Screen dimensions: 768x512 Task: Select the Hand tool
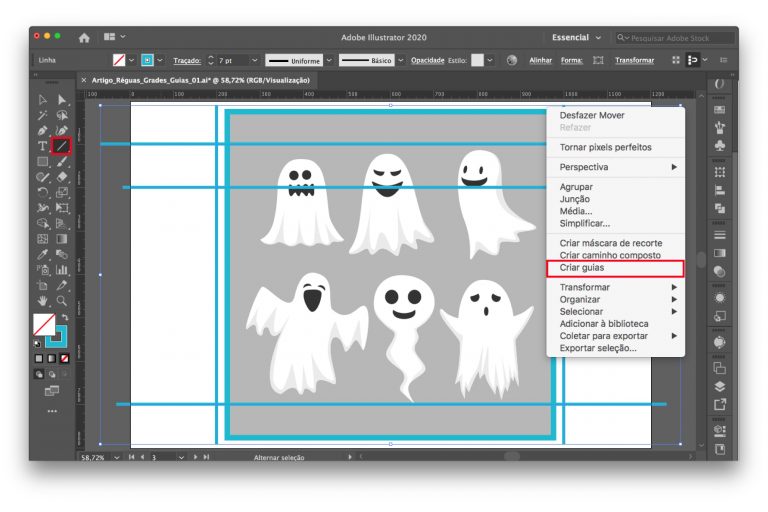coord(43,300)
